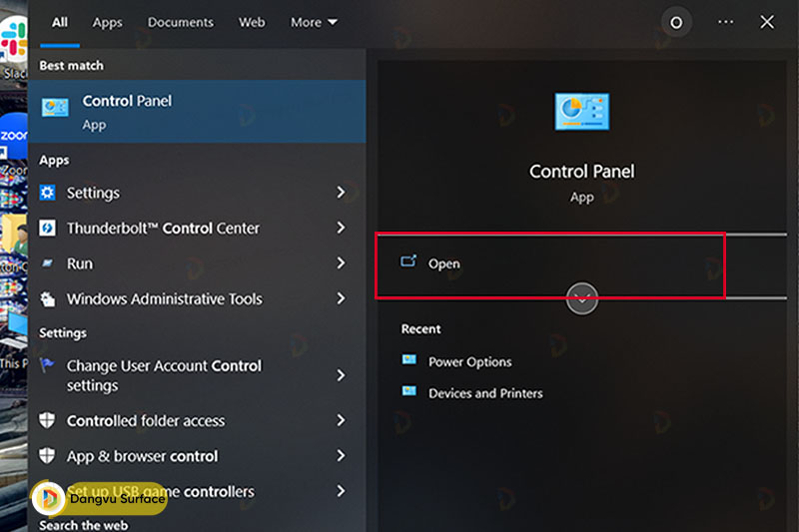Image resolution: width=799 pixels, height=532 pixels.
Task: Switch to the Apps tab
Action: (107, 22)
